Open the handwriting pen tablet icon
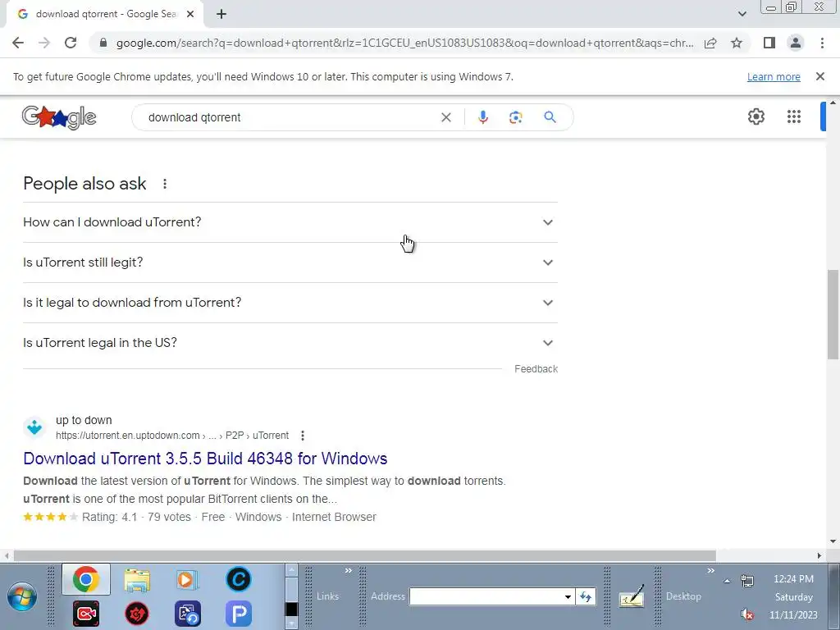The width and height of the screenshot is (840, 630). point(632,596)
